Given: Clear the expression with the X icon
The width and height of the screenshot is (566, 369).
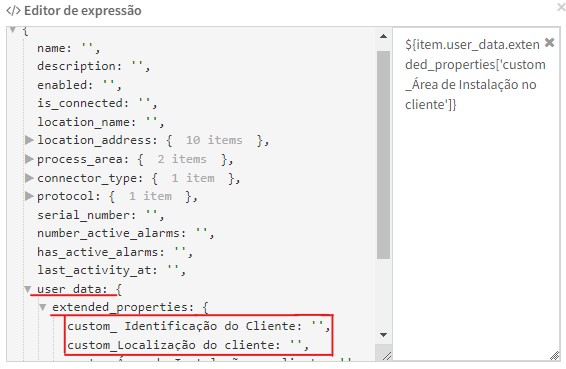Looking at the screenshot, I should point(549,43).
